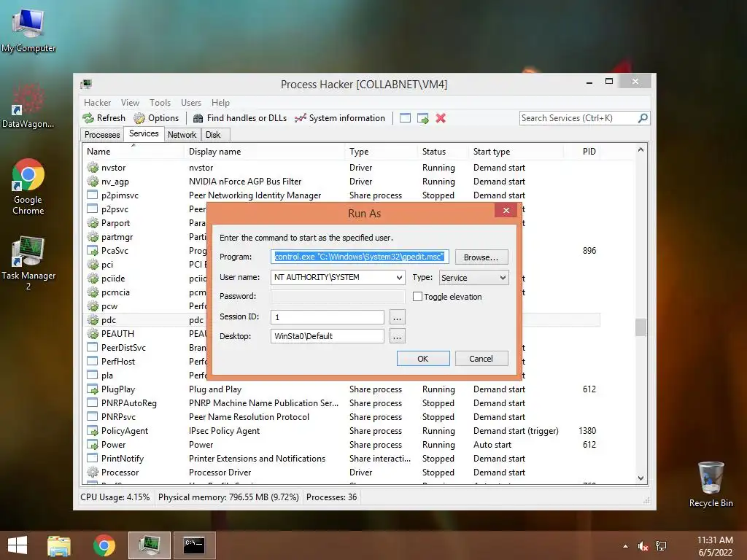747x560 pixels.
Task: Enable Toggle elevation checkbox
Action: click(418, 296)
